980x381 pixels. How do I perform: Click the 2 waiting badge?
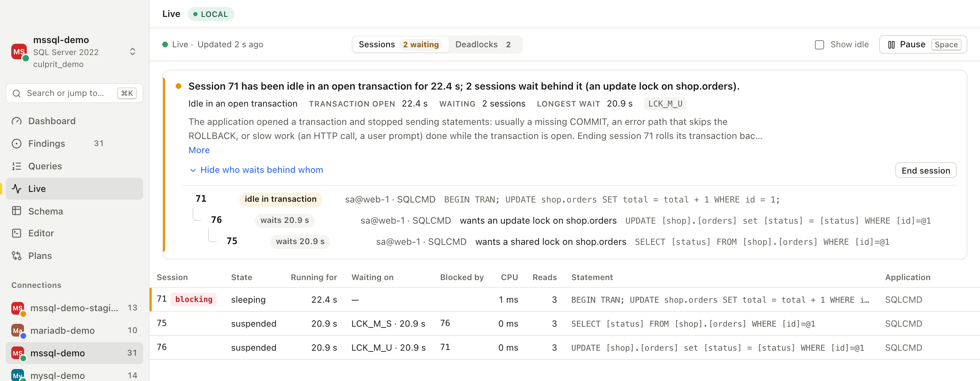tap(421, 44)
